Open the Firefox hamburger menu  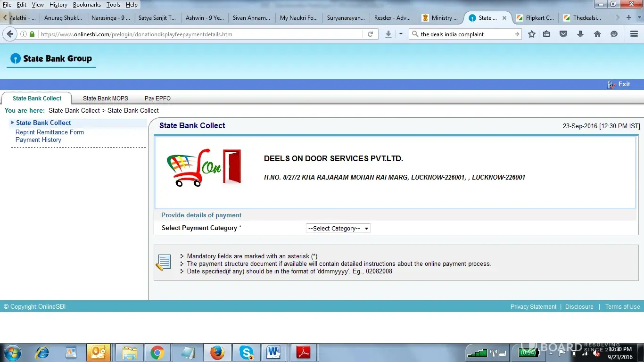(634, 34)
